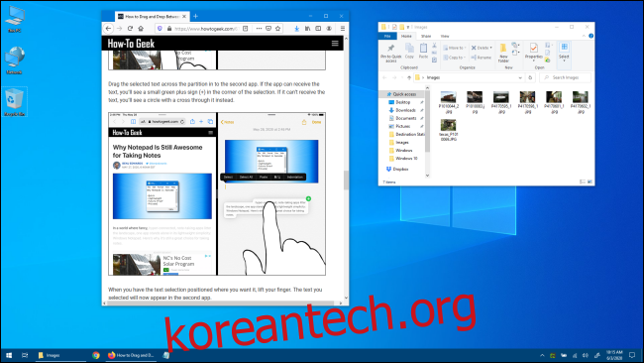
Task: Click Firefox page vertical scrollbar thumb
Action: click(346, 181)
